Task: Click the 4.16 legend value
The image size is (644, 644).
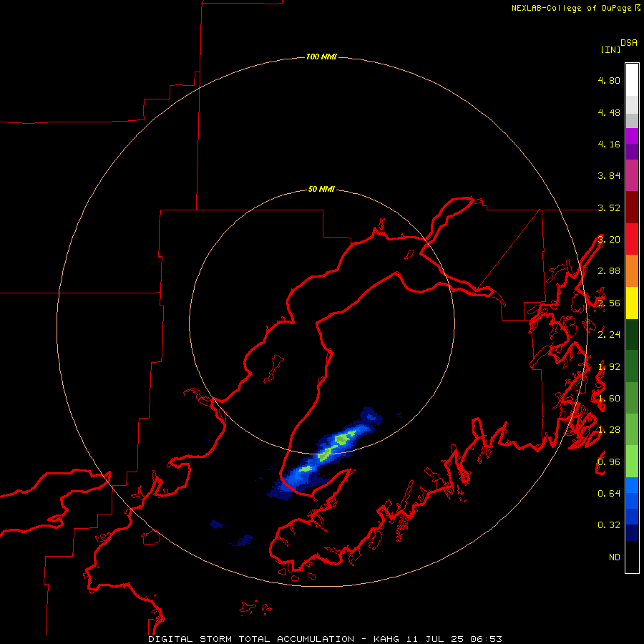Action: (609, 144)
